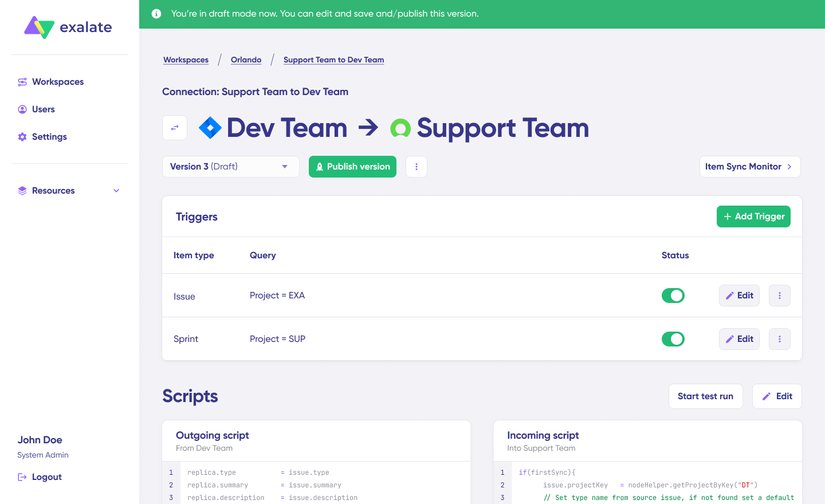Disable the Sprint trigger status toggle
Image resolution: width=825 pixels, height=504 pixels.
coord(673,339)
